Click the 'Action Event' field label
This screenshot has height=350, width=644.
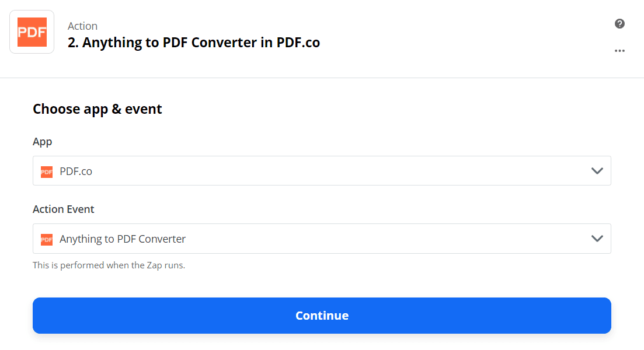coord(64,209)
